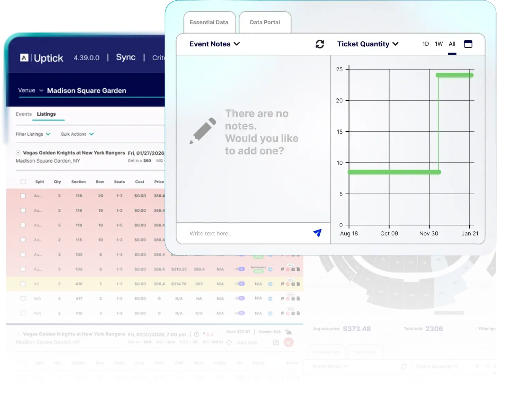The width and height of the screenshot is (532, 412).
Task: Expand the Ticket Quantity dropdown
Action: tap(368, 44)
